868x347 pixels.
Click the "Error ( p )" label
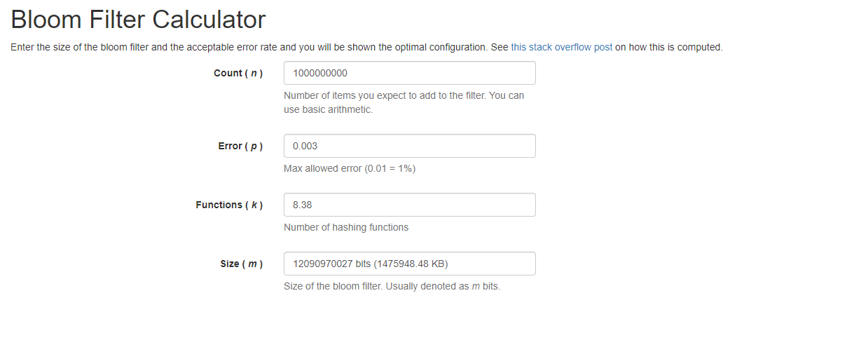click(x=240, y=146)
